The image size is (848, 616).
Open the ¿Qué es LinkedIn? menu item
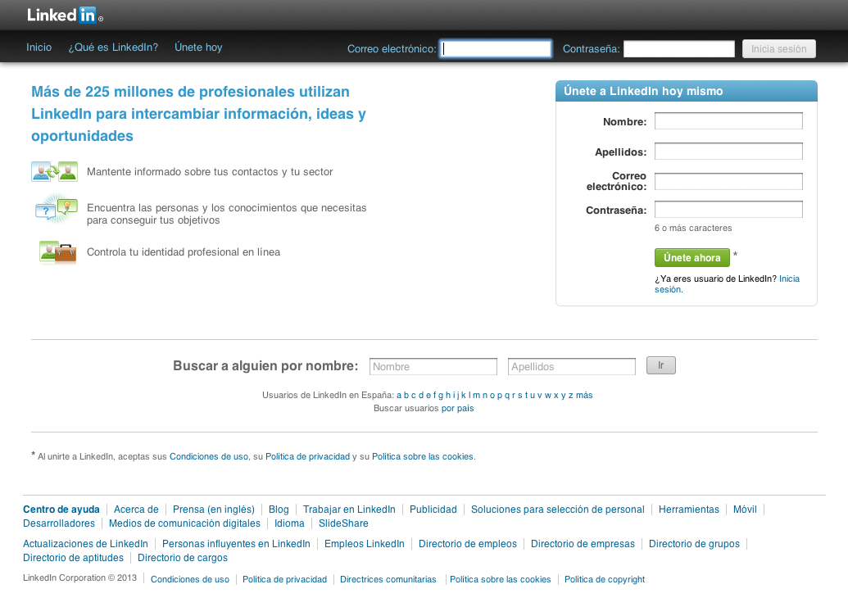(113, 48)
